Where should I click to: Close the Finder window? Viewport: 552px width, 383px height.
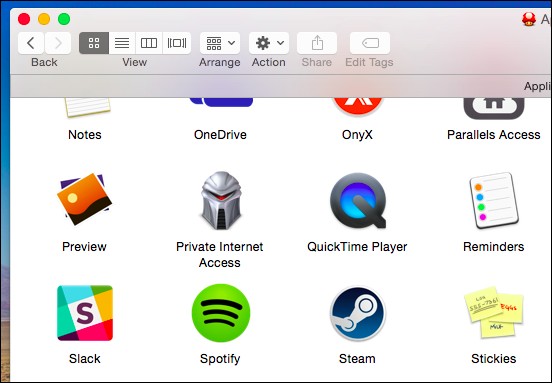point(24,19)
